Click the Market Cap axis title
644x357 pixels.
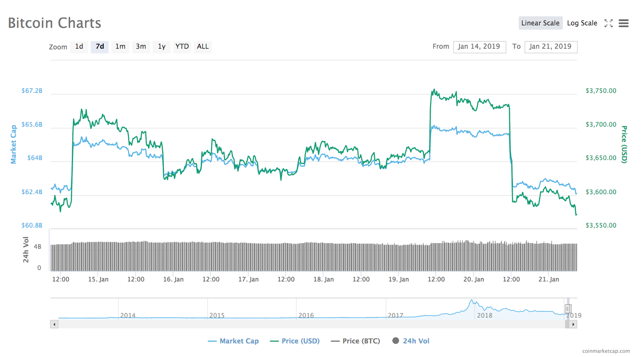(x=13, y=144)
